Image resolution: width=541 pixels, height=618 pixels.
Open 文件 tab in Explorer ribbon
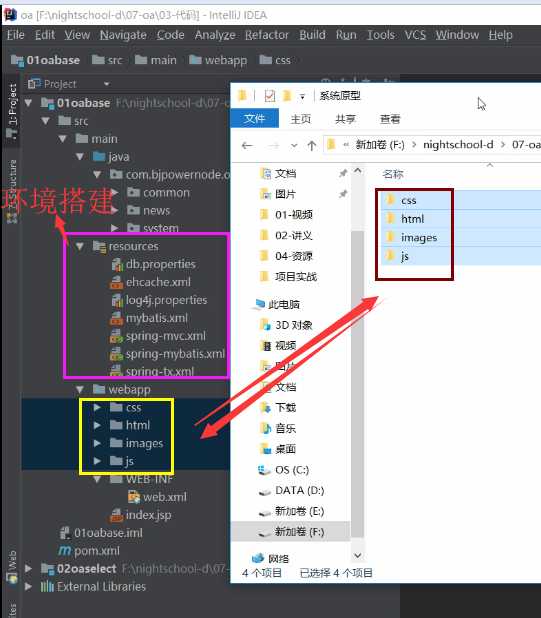pos(255,119)
